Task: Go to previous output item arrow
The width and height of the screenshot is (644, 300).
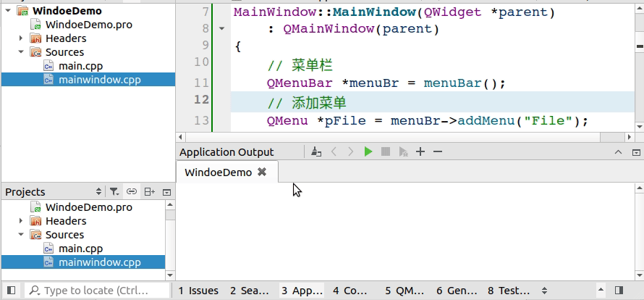Action: pyautogui.click(x=334, y=152)
